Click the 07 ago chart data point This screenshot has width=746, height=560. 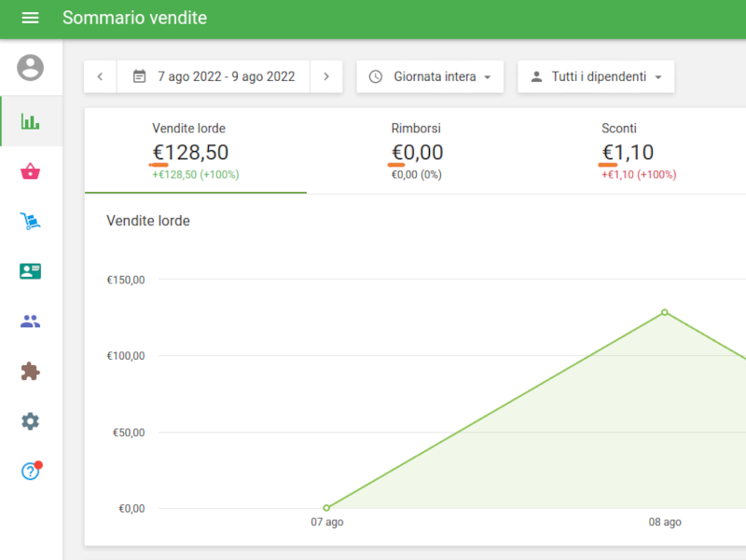[x=326, y=508]
